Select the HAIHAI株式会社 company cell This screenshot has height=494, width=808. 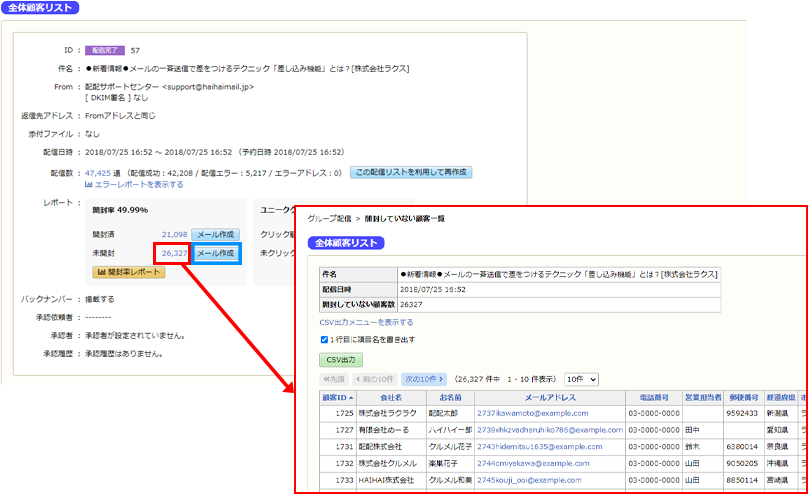[x=391, y=480]
